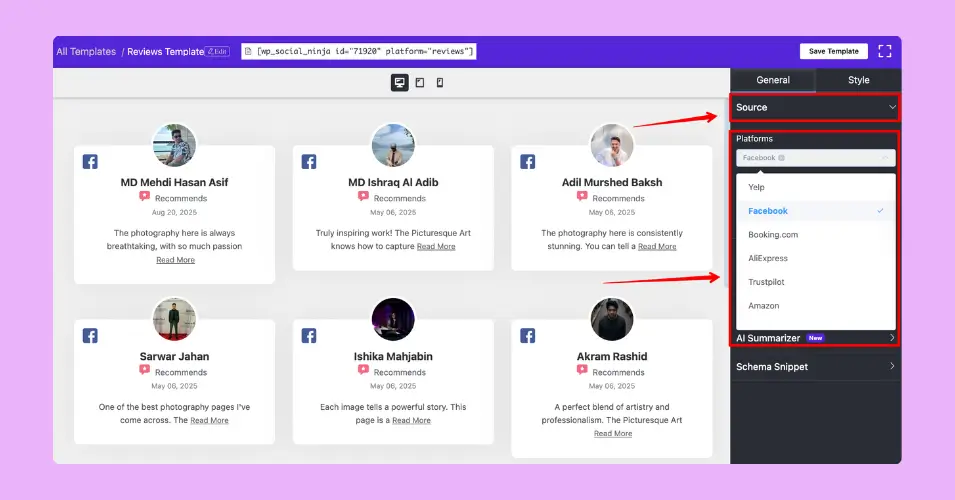The height and width of the screenshot is (500, 955).
Task: Click Recommends icon on MD Mehdi Hasan Asif review
Action: (144, 196)
